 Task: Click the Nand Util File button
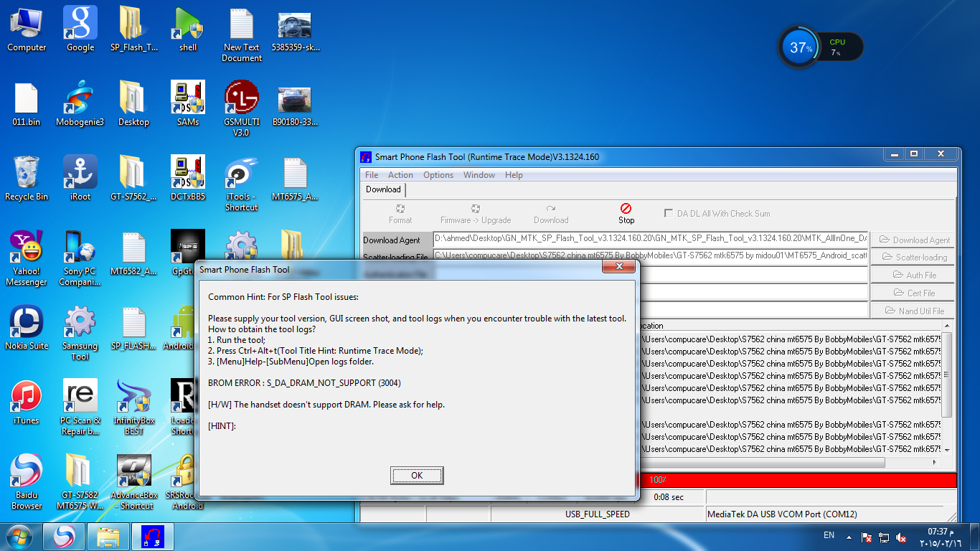[x=914, y=311]
